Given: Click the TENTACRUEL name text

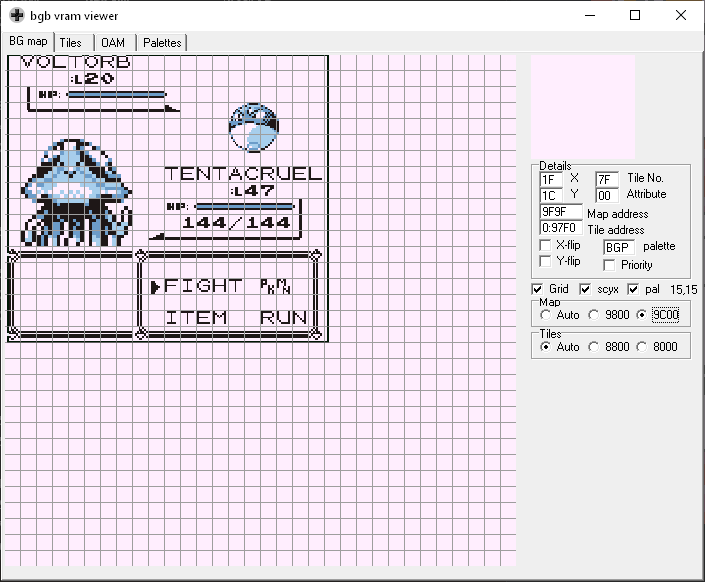Looking at the screenshot, I should (243, 174).
